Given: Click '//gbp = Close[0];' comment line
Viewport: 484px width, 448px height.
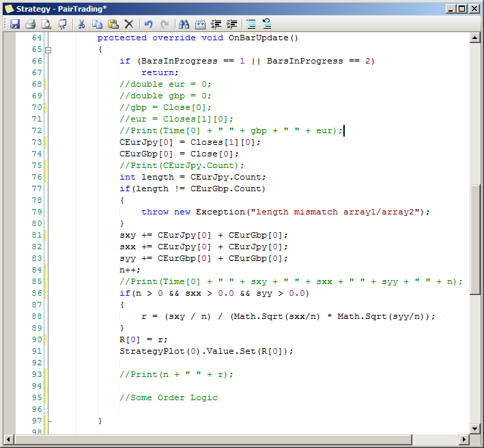Looking at the screenshot, I should [165, 107].
